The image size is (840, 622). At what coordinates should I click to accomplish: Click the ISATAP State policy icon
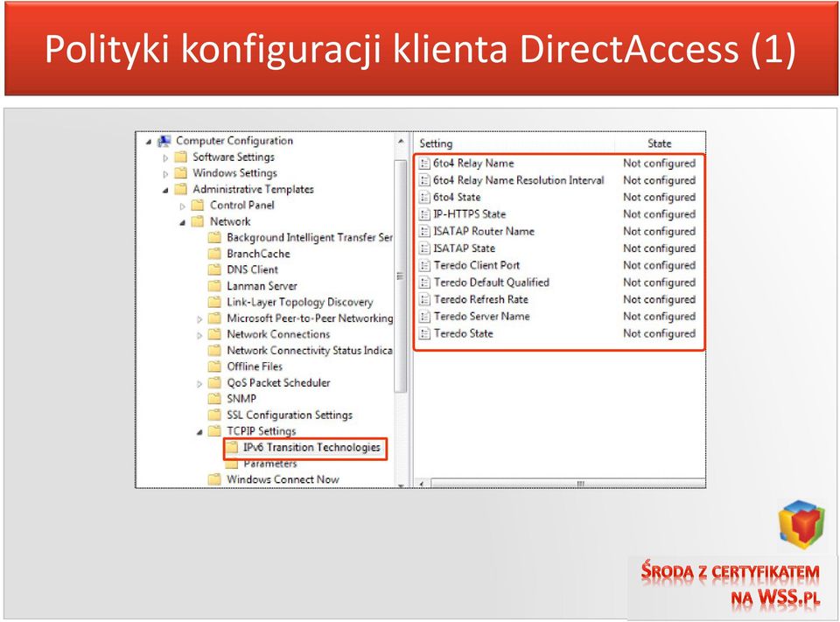tap(424, 248)
